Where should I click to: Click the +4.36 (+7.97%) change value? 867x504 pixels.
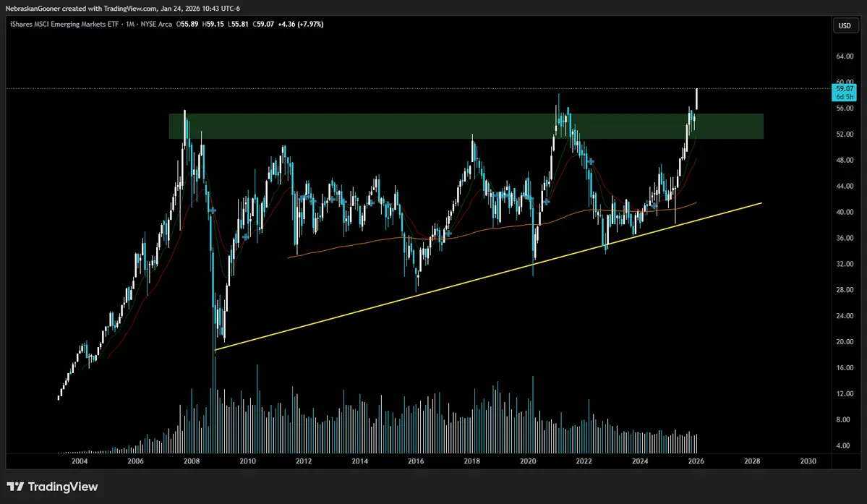301,25
